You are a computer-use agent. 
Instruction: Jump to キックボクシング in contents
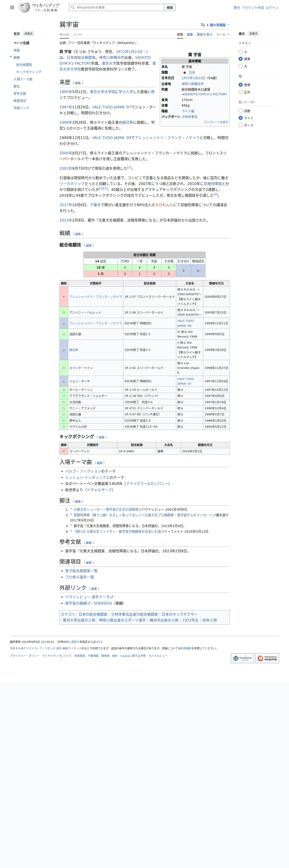[x=29, y=72]
